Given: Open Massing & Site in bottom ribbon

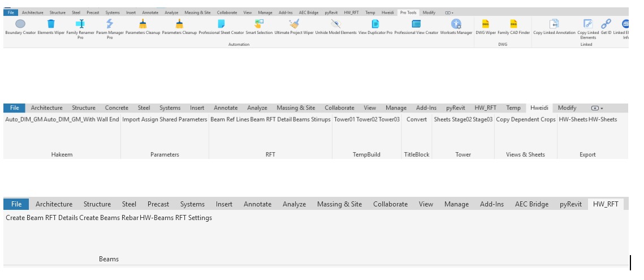Looking at the screenshot, I should click(339, 204).
